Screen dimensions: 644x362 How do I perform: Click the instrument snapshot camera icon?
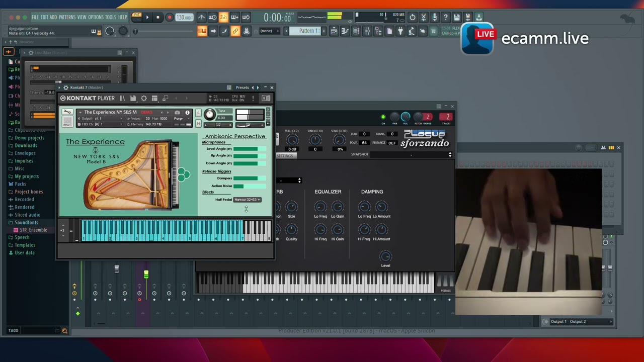pyautogui.click(x=177, y=113)
